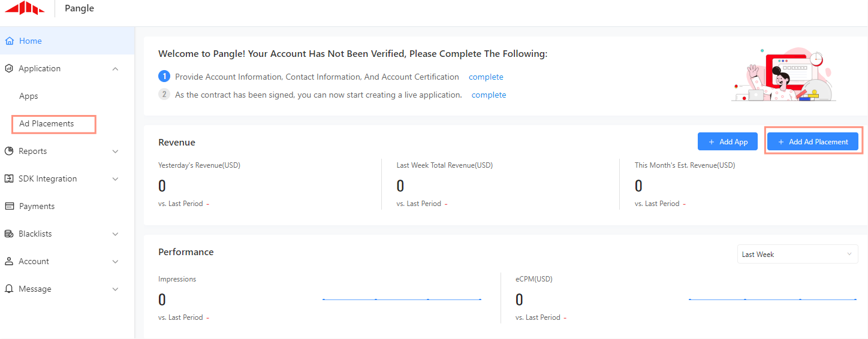Click the Blacklists icon
Screen dimensions: 868x339
9,234
